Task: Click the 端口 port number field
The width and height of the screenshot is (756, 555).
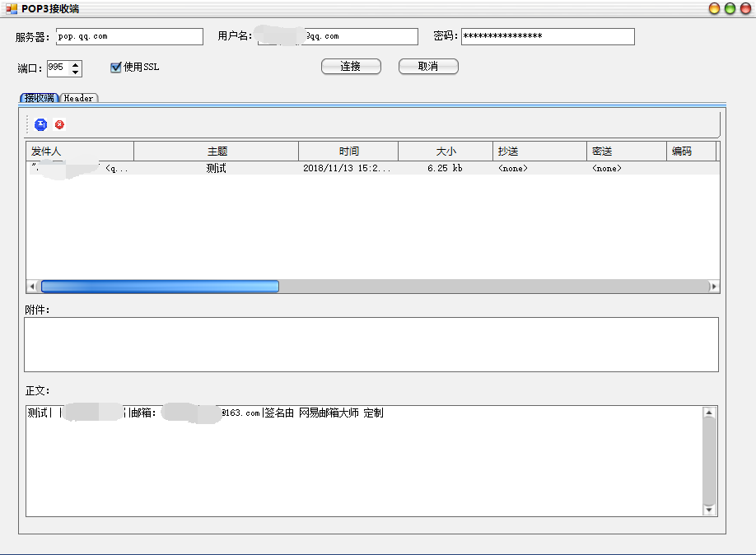Action: click(59, 68)
